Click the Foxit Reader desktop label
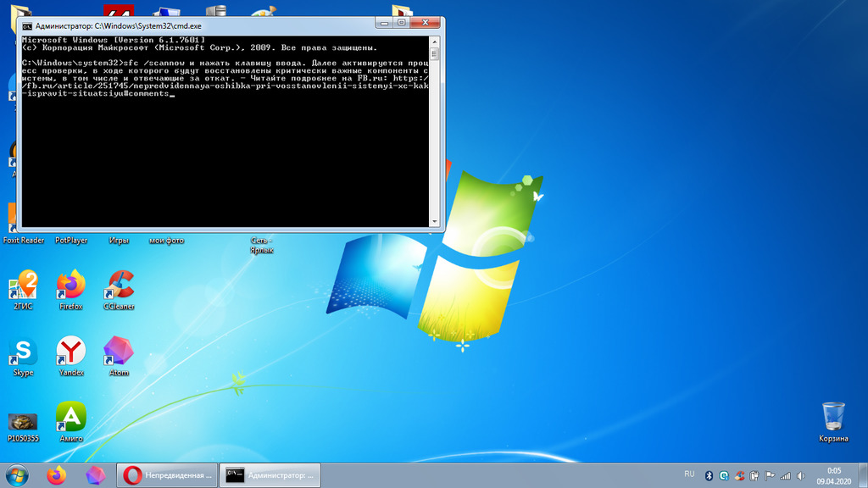Viewport: 868px width, 488px height. 23,240
